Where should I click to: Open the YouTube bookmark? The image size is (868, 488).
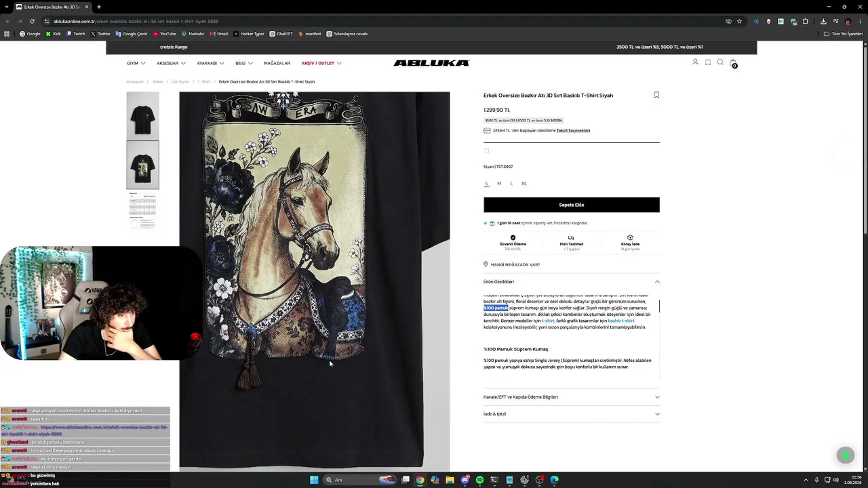[164, 34]
